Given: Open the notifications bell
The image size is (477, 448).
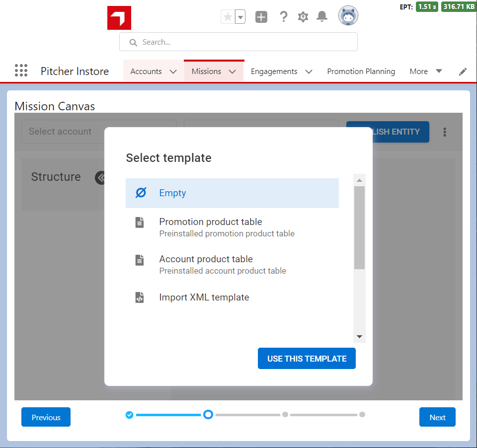Looking at the screenshot, I should point(322,17).
